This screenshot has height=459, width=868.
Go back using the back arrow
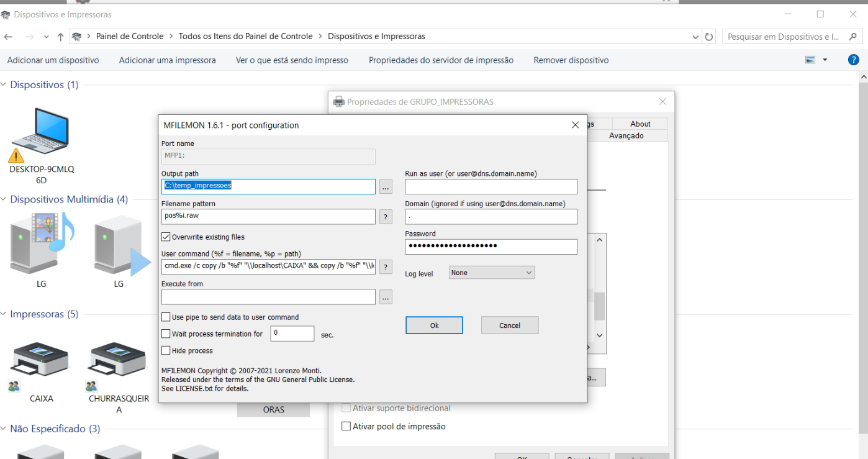tap(7, 36)
